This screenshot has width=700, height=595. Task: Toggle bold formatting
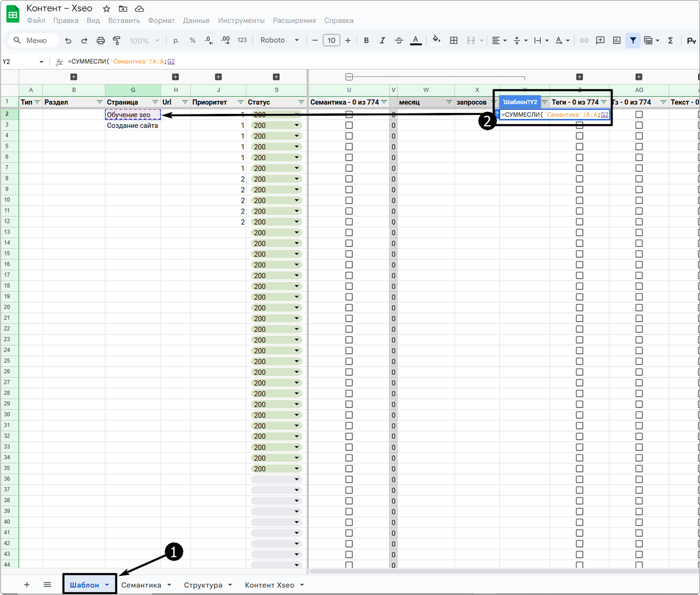[366, 41]
